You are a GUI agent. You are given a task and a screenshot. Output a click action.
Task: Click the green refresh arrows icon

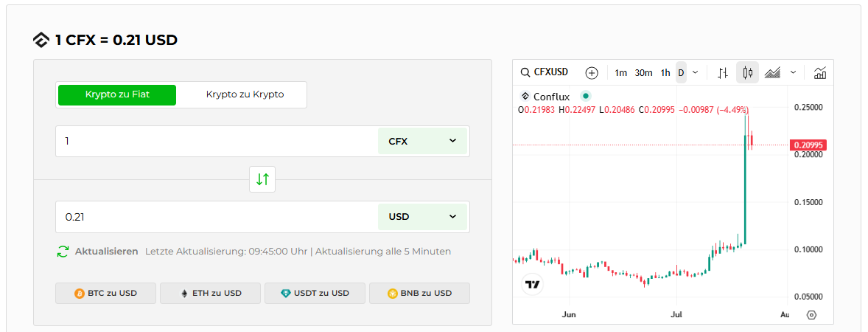63,251
